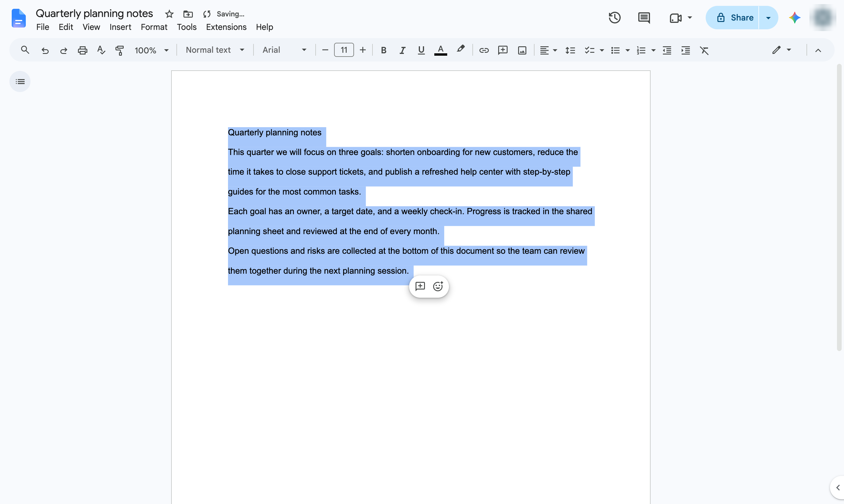Open the editing mode pencil dropdown
The height and width of the screenshot is (504, 844).
[x=782, y=50]
